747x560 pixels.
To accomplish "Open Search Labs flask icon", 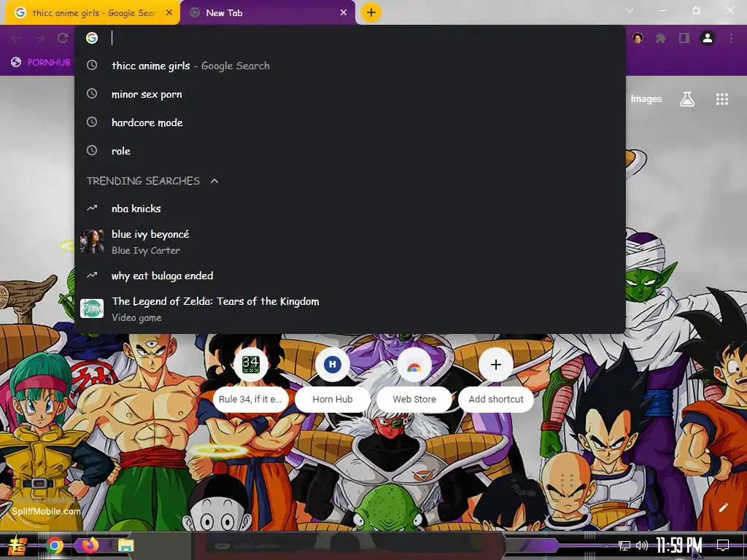I will click(687, 99).
